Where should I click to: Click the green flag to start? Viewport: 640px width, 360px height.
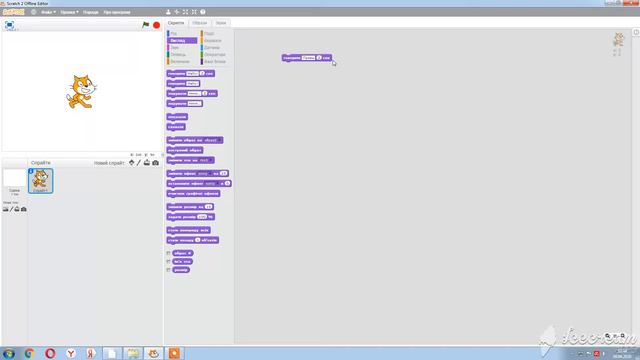[x=146, y=24]
